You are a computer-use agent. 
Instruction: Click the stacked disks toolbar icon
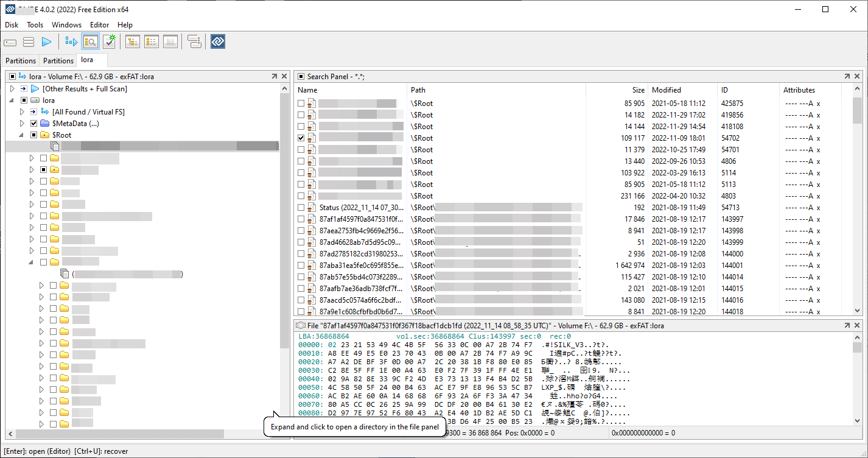pyautogui.click(x=29, y=42)
